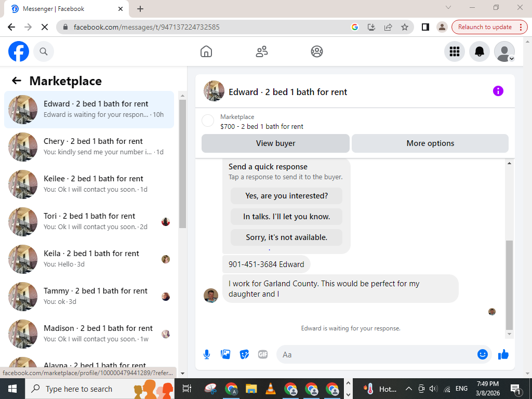Open the VLC cone icon in taskbar
Screen dimensions: 532x399
pos(270,389)
